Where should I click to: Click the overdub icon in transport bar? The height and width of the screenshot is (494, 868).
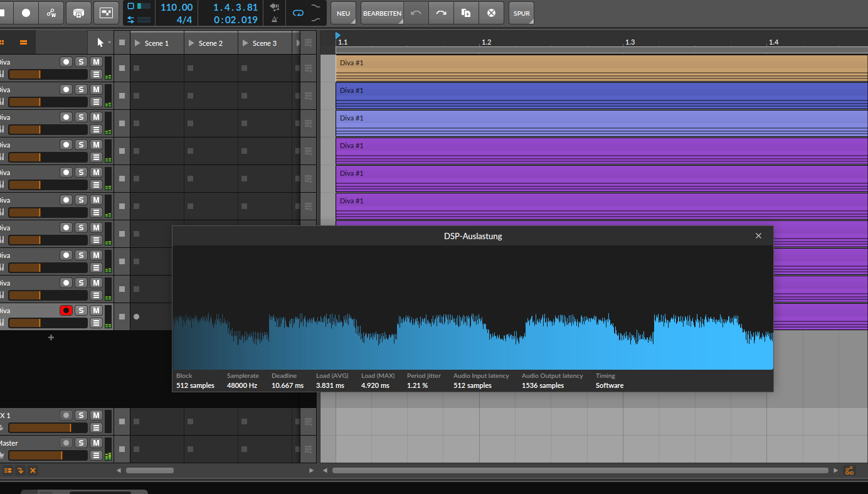pyautogui.click(x=78, y=13)
